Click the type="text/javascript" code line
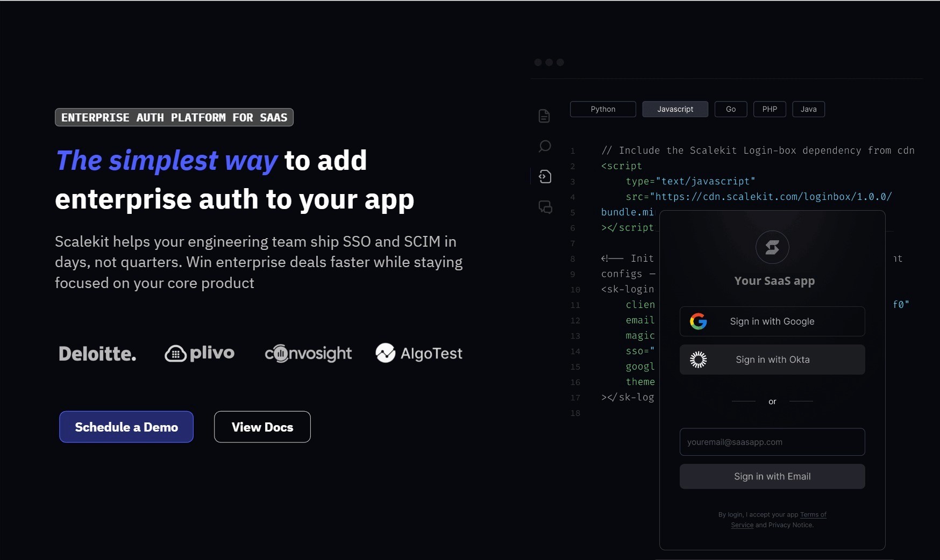The width and height of the screenshot is (940, 560). point(690,181)
